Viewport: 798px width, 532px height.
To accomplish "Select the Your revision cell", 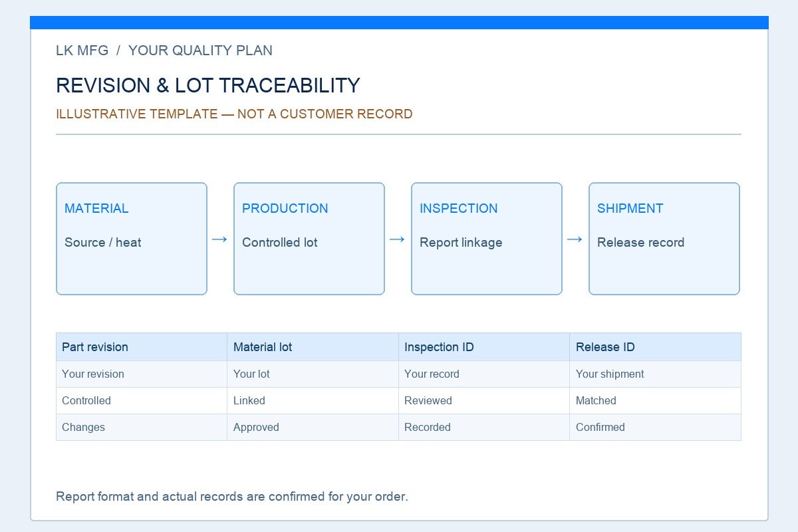I will (x=142, y=374).
